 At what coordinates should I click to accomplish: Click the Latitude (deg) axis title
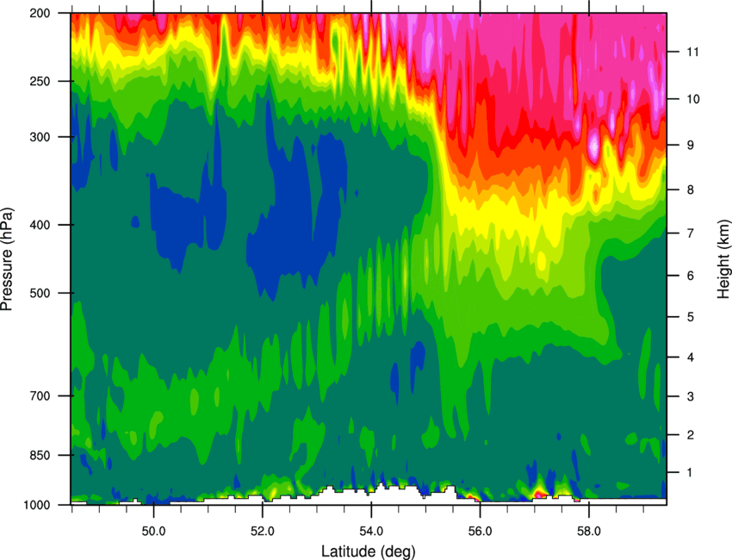tap(369, 551)
